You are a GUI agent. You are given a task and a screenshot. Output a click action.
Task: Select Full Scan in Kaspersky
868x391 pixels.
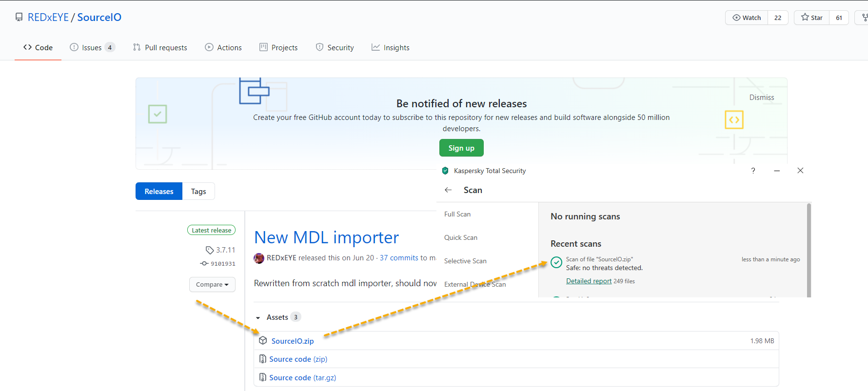point(457,214)
